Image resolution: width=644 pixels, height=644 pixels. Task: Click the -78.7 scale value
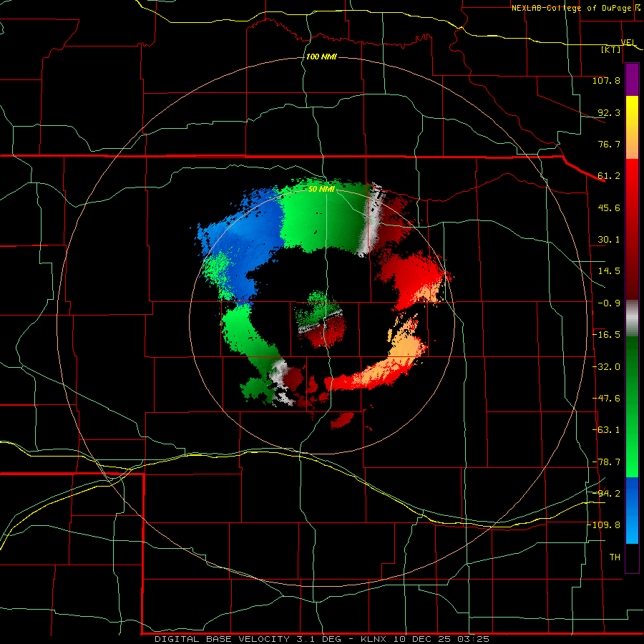tap(606, 462)
